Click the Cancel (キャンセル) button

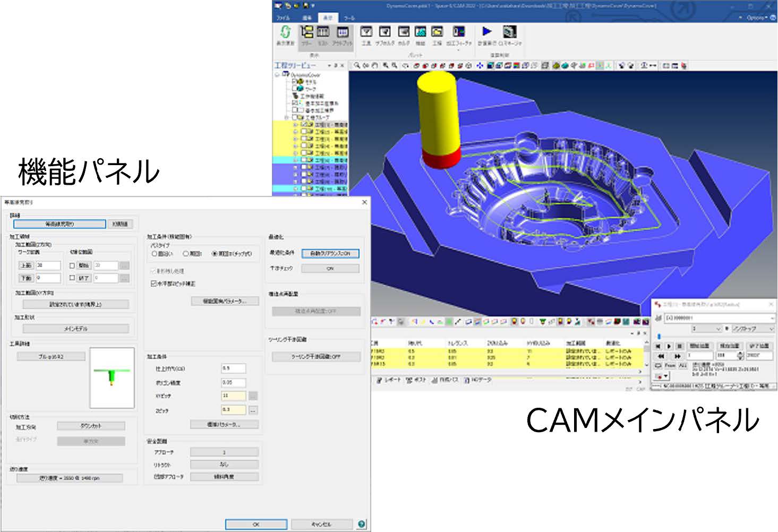click(x=321, y=524)
